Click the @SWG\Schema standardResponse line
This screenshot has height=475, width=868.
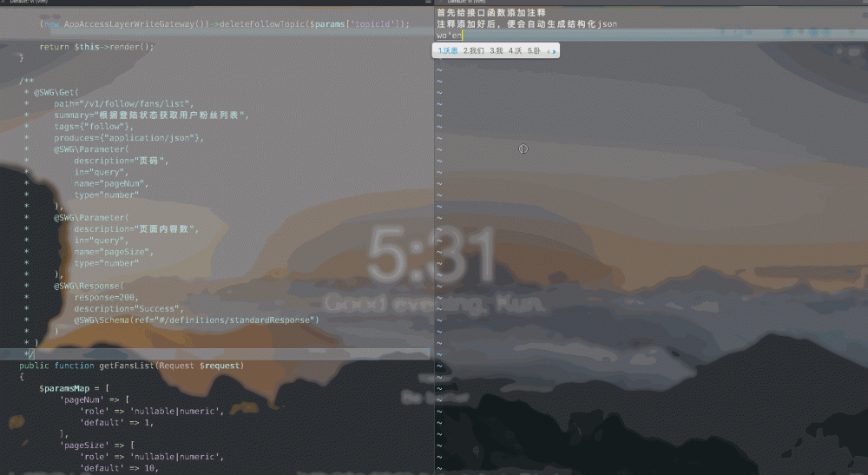tap(196, 320)
